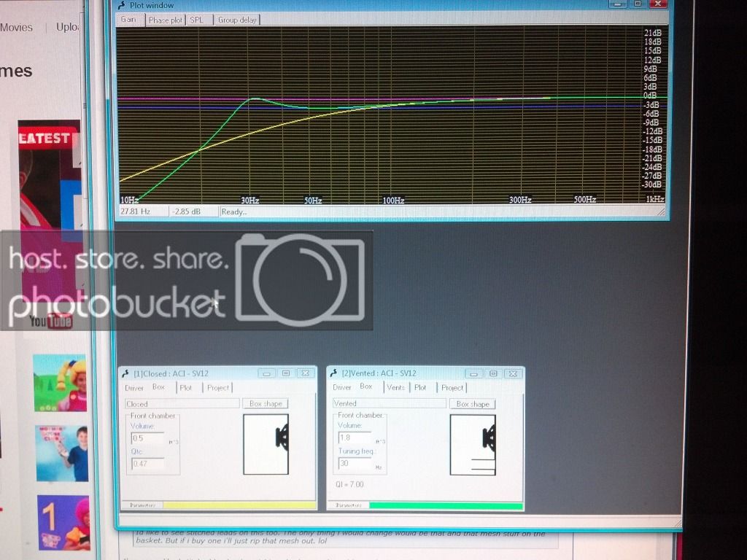Click the Qtc field showing 0.47
747x560 pixels.
pyautogui.click(x=147, y=463)
